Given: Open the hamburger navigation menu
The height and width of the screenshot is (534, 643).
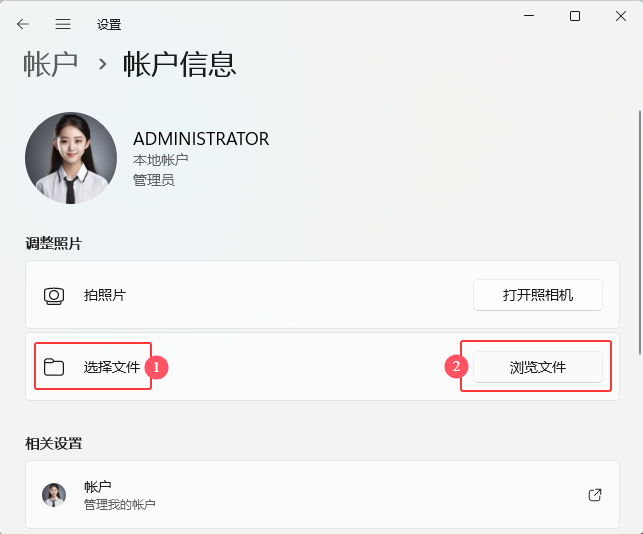Looking at the screenshot, I should (63, 24).
